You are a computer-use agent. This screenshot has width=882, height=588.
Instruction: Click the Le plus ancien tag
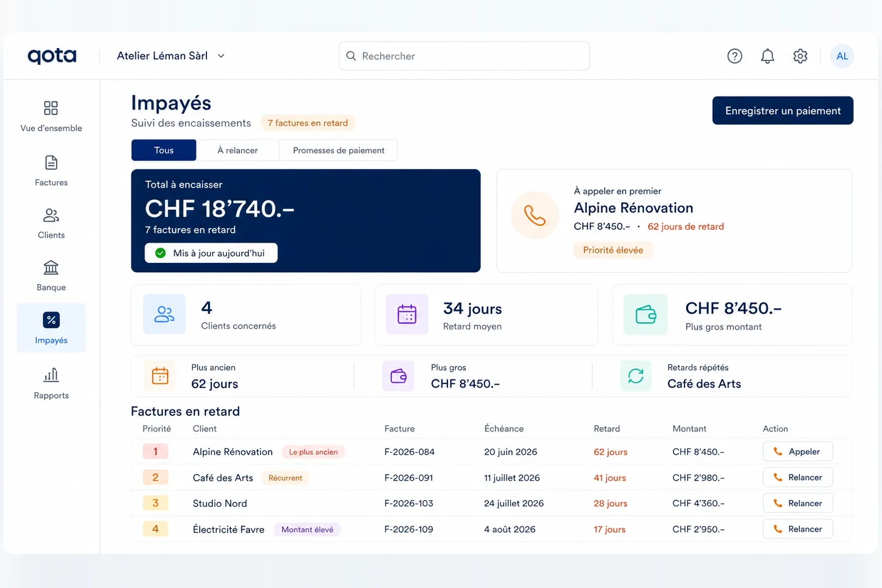(313, 452)
